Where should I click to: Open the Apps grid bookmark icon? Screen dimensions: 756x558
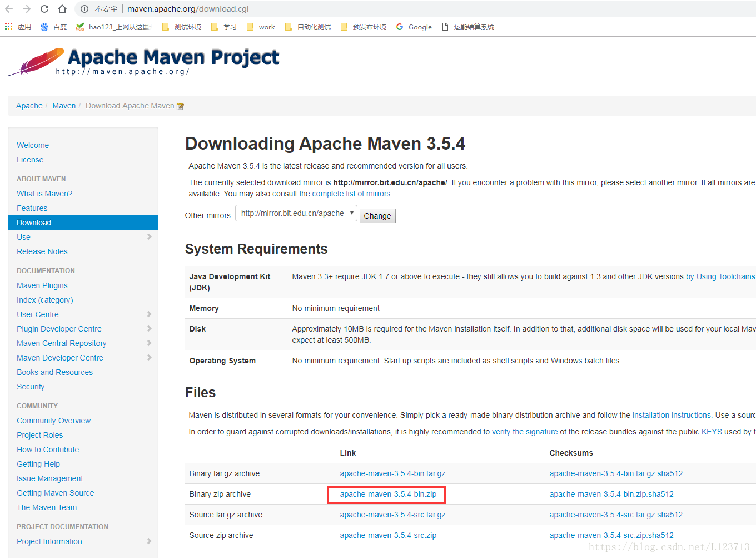click(x=8, y=27)
